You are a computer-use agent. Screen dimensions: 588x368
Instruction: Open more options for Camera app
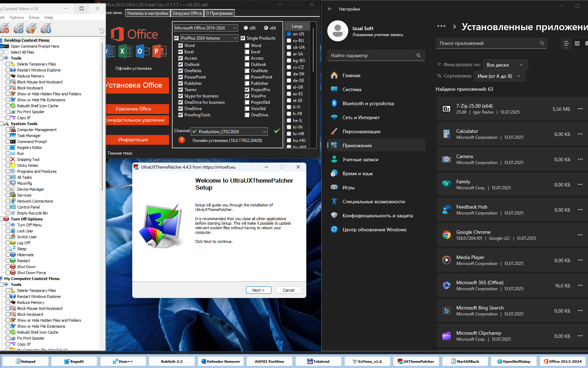click(x=580, y=159)
